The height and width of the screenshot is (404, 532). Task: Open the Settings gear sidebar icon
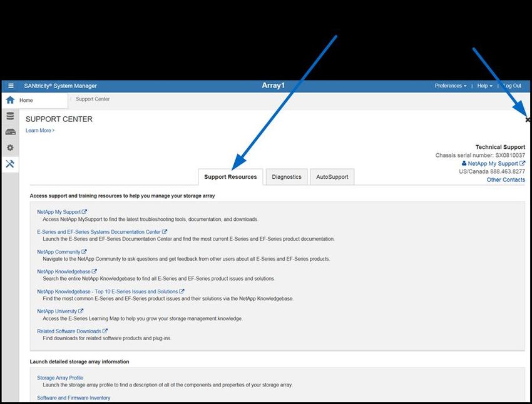pos(10,148)
